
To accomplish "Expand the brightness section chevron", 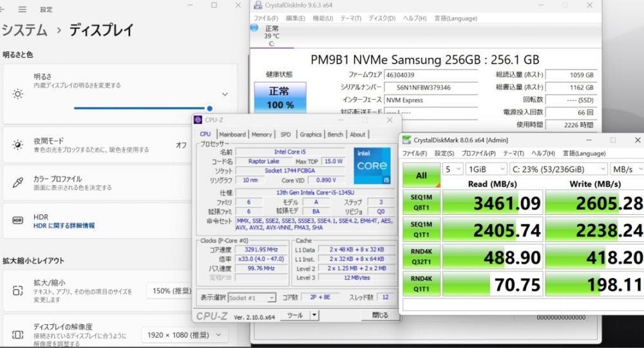I will [x=225, y=94].
